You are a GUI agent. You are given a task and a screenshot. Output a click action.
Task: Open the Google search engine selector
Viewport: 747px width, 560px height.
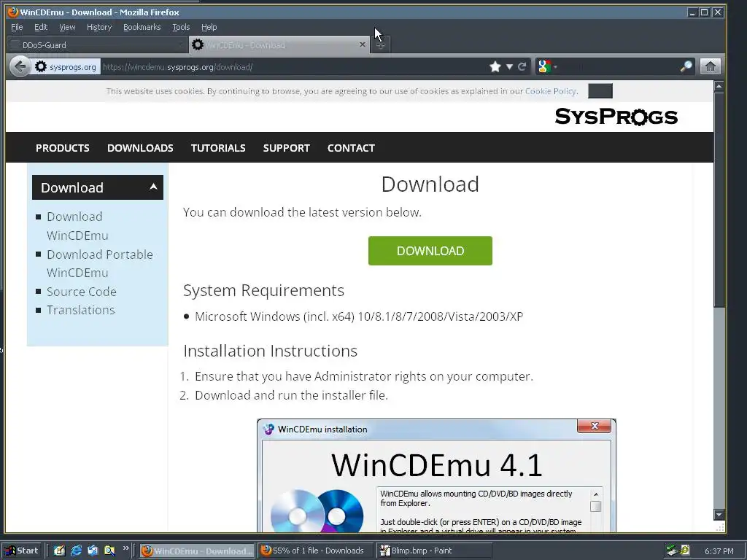pyautogui.click(x=547, y=66)
